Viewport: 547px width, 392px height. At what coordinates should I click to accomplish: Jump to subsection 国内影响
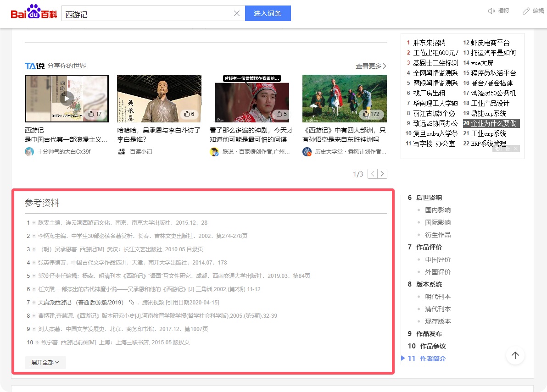coord(438,210)
